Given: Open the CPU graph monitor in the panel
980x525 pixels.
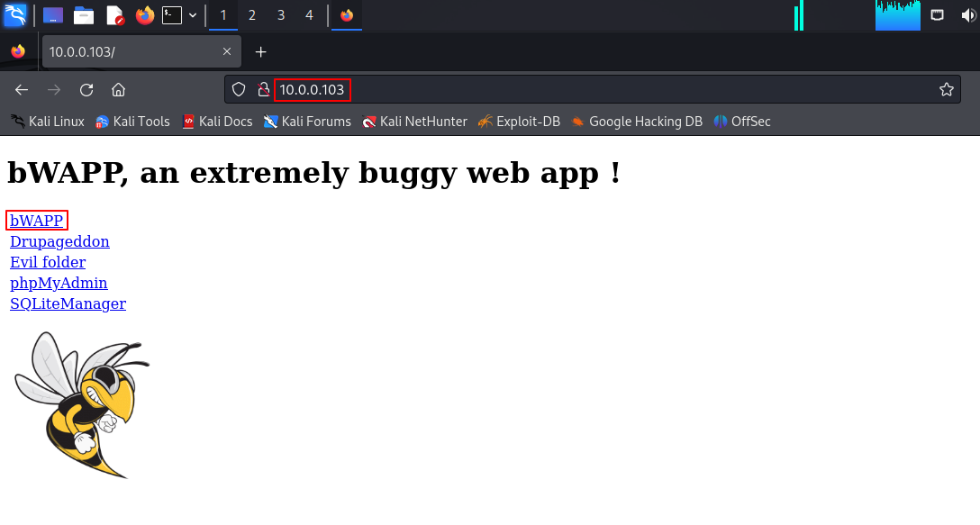Looking at the screenshot, I should pos(897,15).
